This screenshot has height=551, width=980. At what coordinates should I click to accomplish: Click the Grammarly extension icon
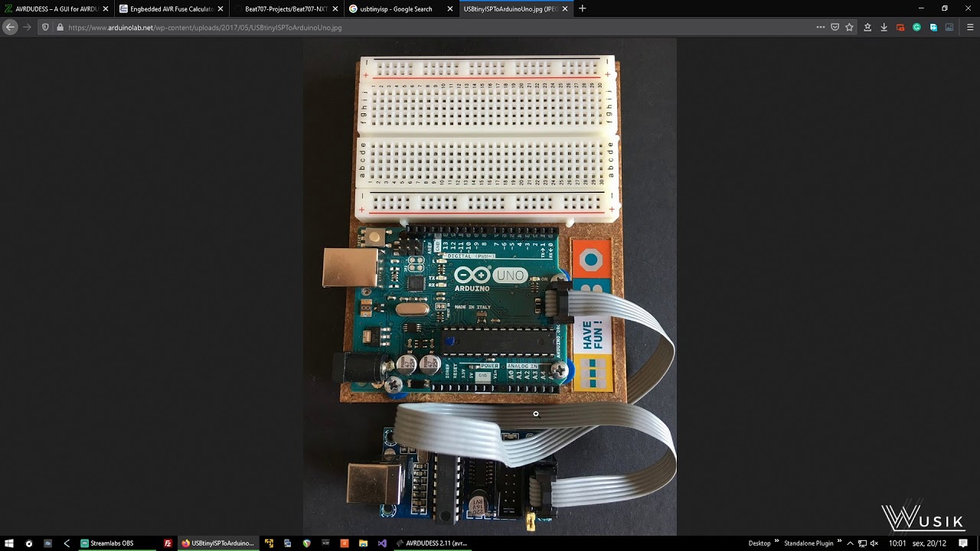tap(916, 27)
